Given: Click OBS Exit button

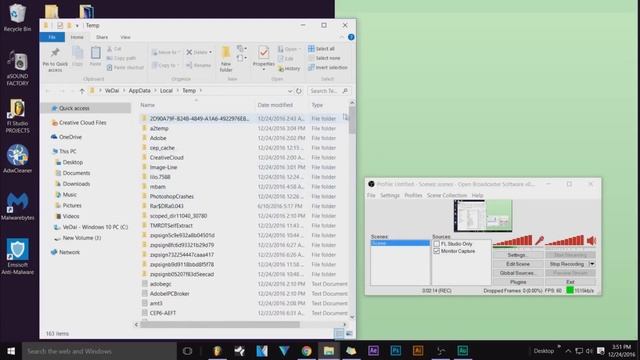Looking at the screenshot, I should 570,282.
